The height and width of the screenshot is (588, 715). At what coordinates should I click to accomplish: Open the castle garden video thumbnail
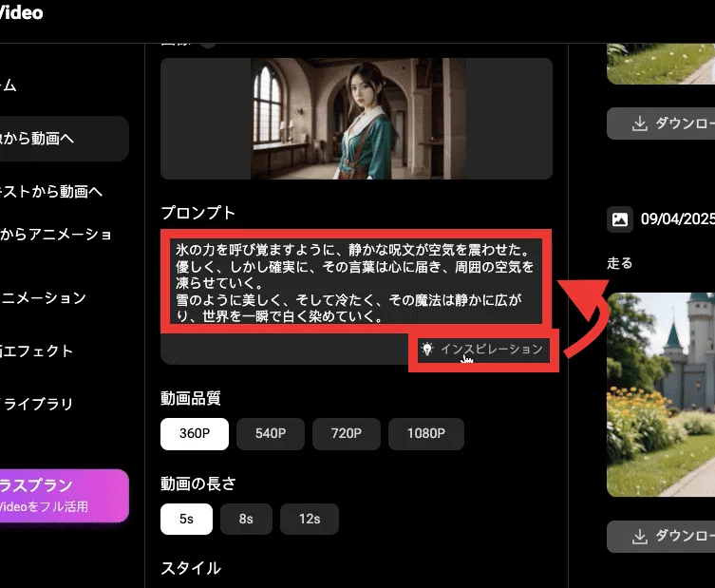[661, 394]
